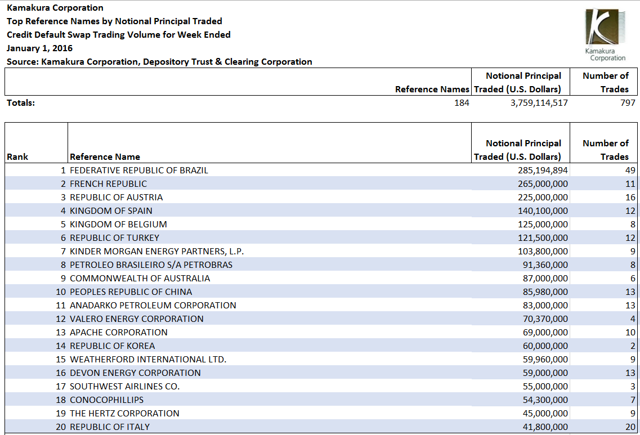Image resolution: width=640 pixels, height=435 pixels.
Task: Click WEATHERFORD INTERNATIONAL LTD. cell
Action: [x=148, y=359]
